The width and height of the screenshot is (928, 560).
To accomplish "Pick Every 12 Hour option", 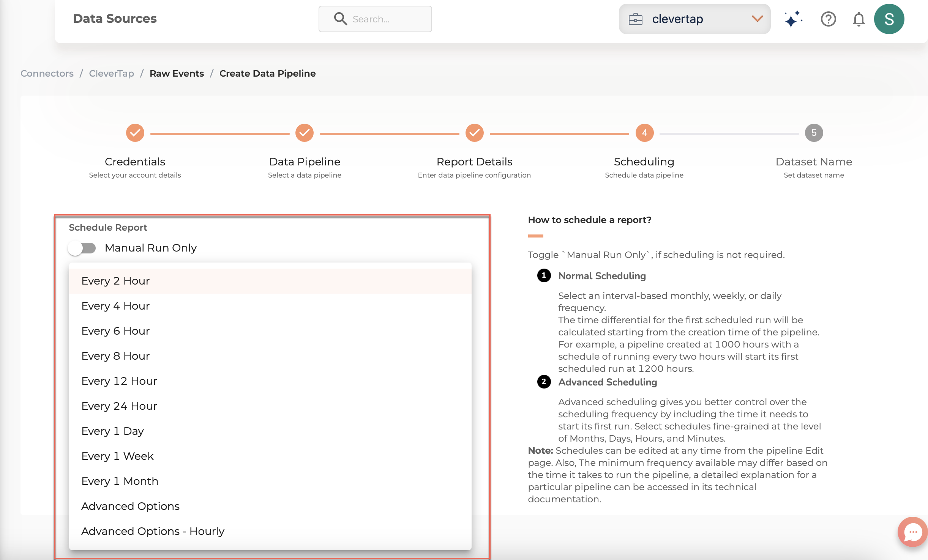I will point(119,381).
